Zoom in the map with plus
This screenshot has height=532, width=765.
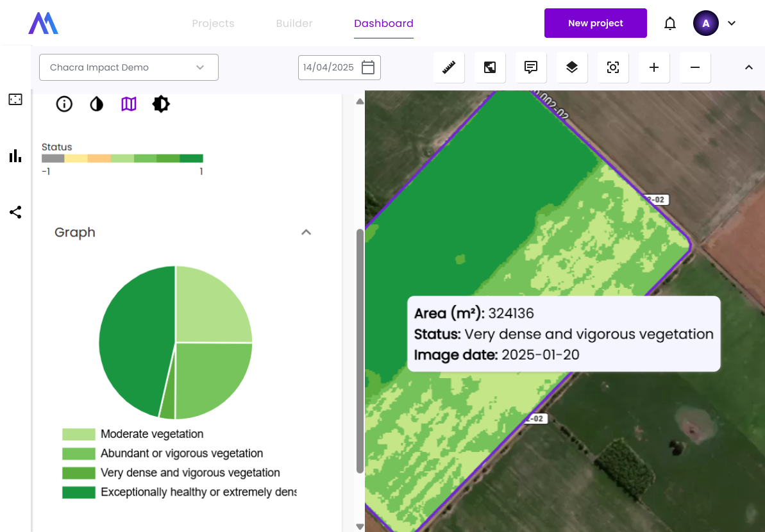(x=654, y=67)
